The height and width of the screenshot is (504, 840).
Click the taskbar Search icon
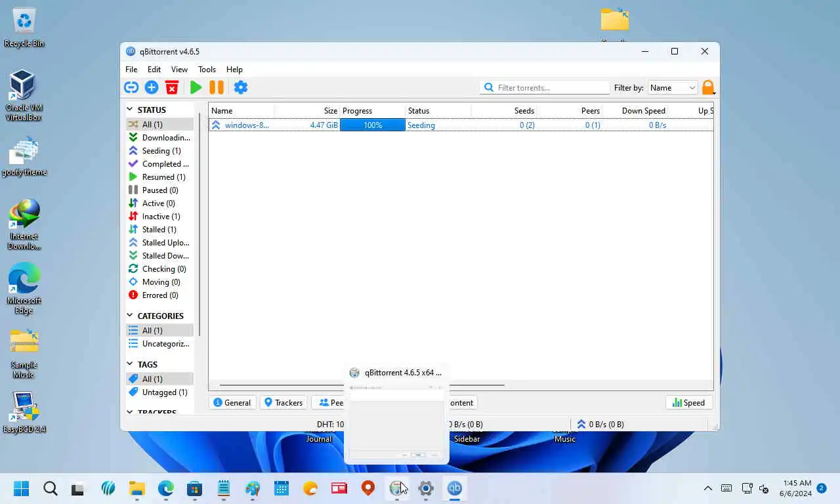click(x=51, y=488)
